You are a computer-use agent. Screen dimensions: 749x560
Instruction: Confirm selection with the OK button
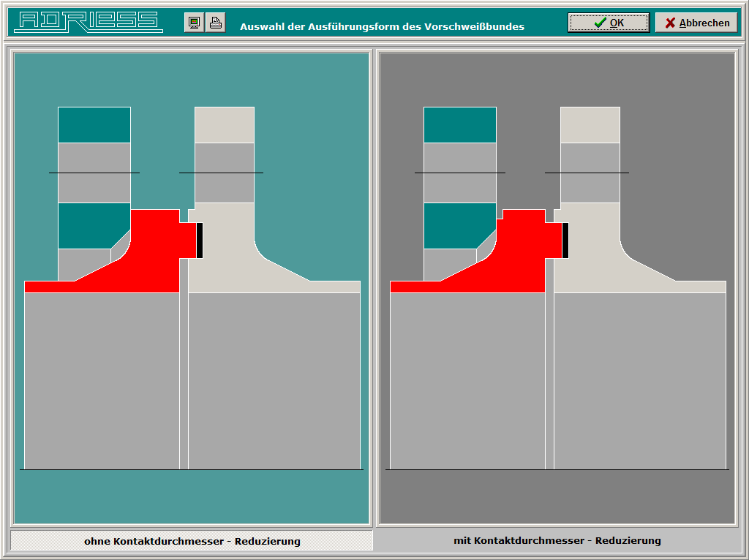pyautogui.click(x=608, y=23)
